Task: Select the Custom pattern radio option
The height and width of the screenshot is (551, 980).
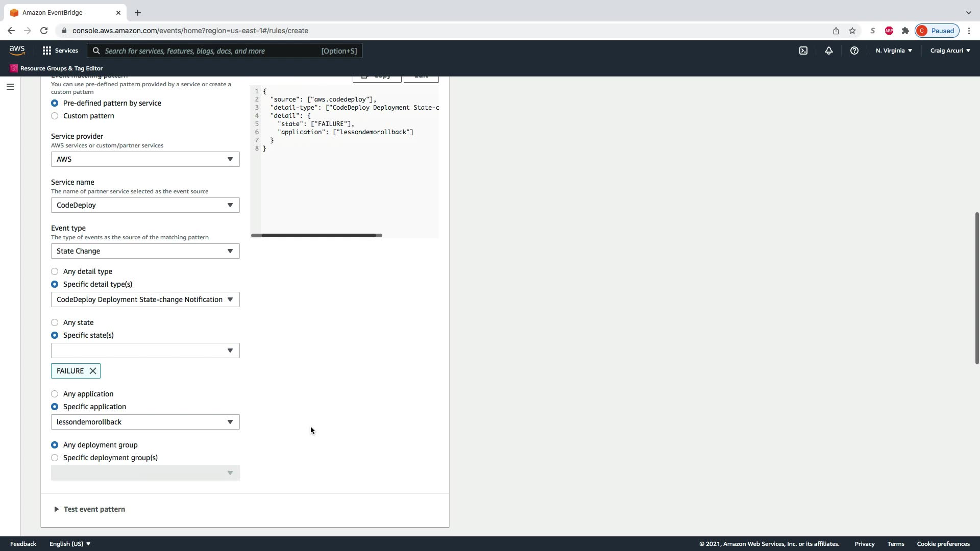Action: pos(55,116)
